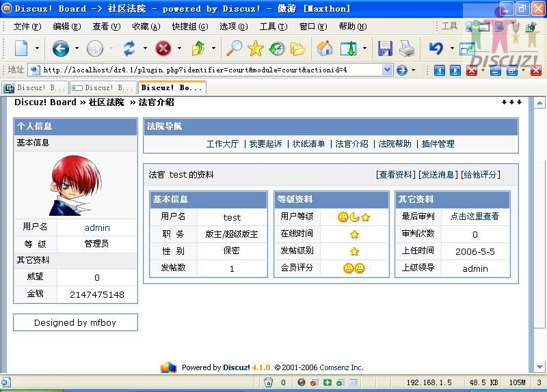Screen dimensions: 547x392
Task: Click the Refresh arrows icon
Action: (129, 48)
